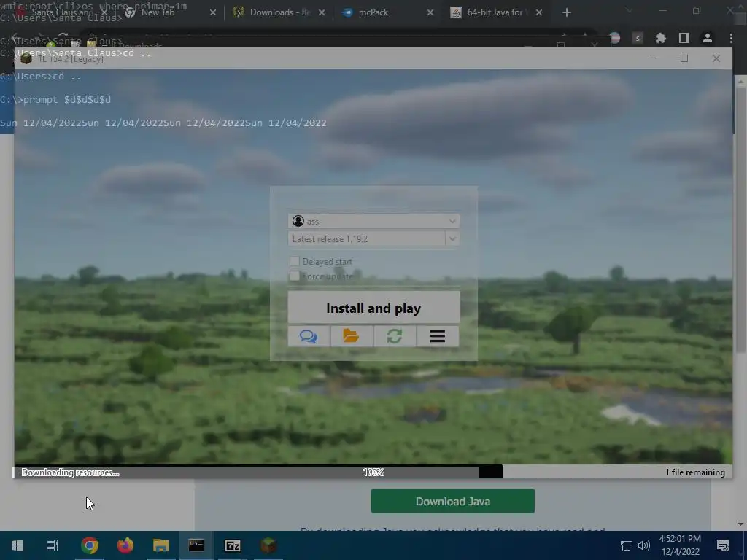
Task: Close the Downloads browser tab
Action: point(322,12)
